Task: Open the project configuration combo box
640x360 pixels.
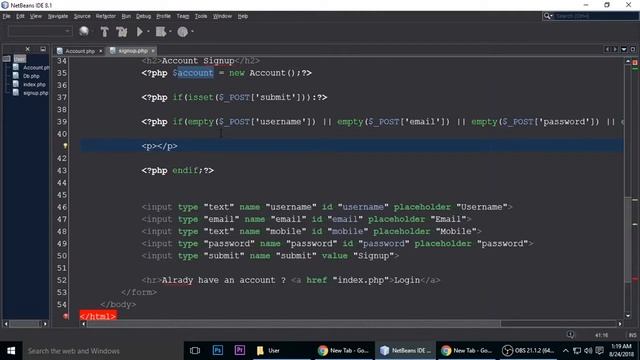Action: (x=40, y=31)
